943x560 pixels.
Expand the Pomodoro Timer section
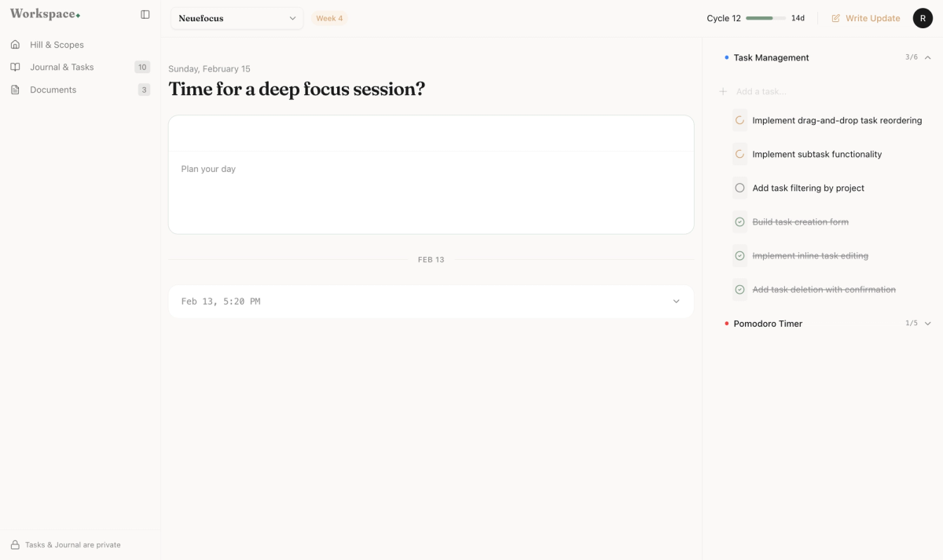(x=927, y=323)
